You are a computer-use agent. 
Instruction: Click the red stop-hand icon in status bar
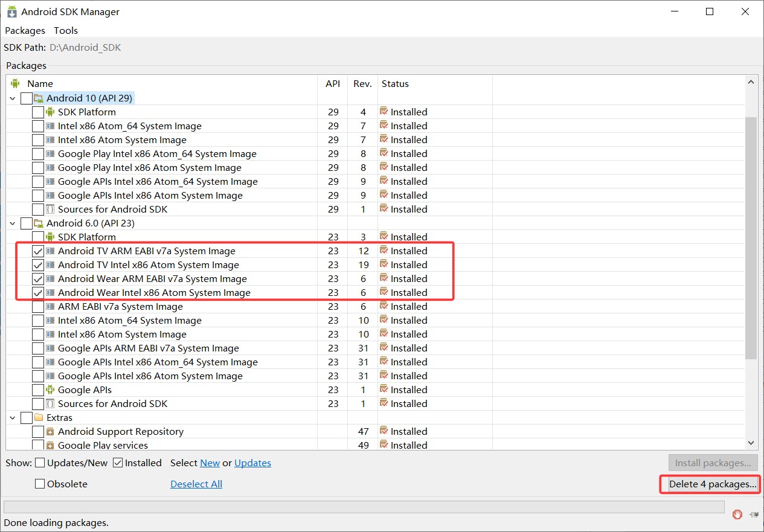click(x=737, y=514)
